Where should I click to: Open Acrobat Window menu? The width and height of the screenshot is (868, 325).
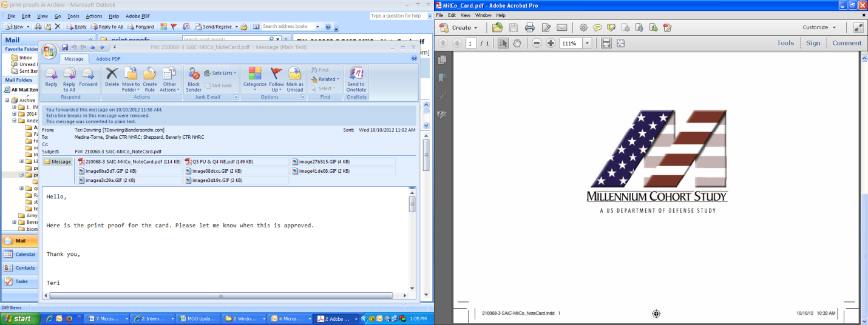(483, 15)
